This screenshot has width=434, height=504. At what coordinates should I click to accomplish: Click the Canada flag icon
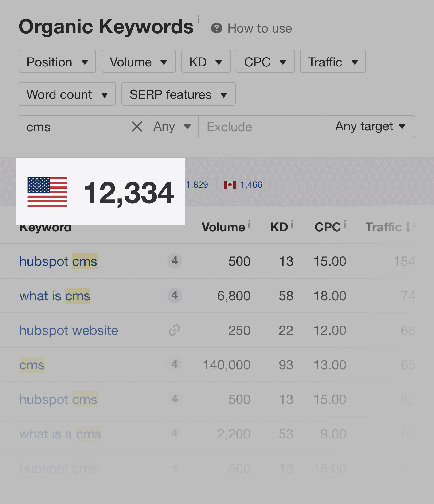click(x=230, y=185)
